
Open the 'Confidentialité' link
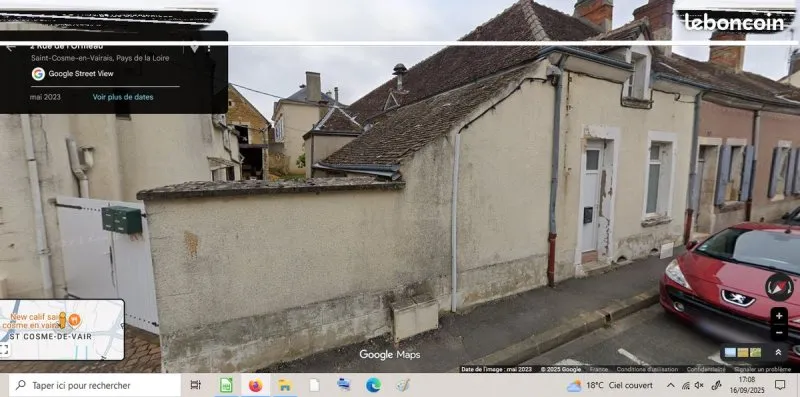[706, 369]
